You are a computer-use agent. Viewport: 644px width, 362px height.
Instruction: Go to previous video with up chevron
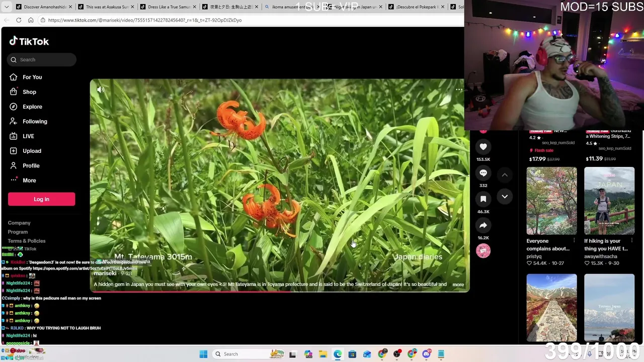505,174
